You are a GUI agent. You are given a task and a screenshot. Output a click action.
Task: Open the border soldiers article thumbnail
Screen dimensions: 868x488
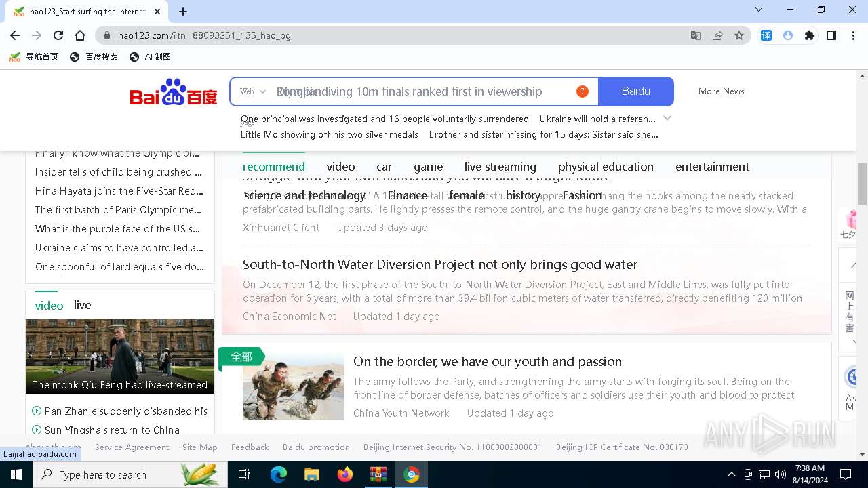pyautogui.click(x=294, y=386)
